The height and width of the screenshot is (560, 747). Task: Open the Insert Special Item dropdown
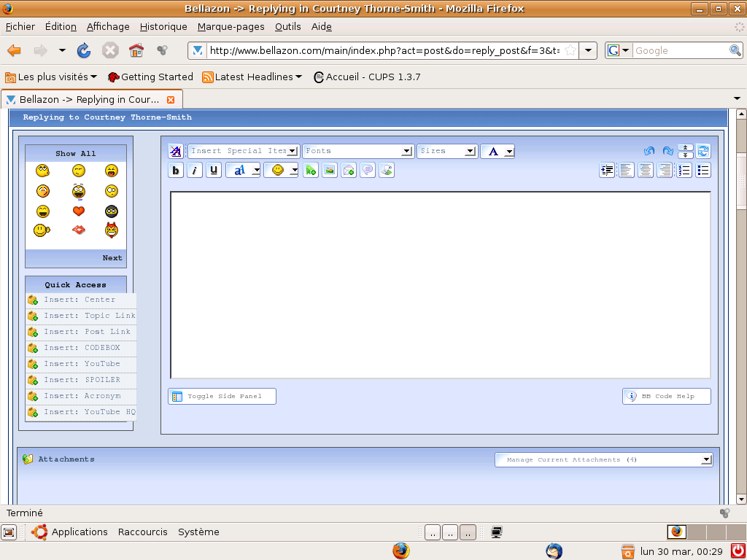point(244,151)
